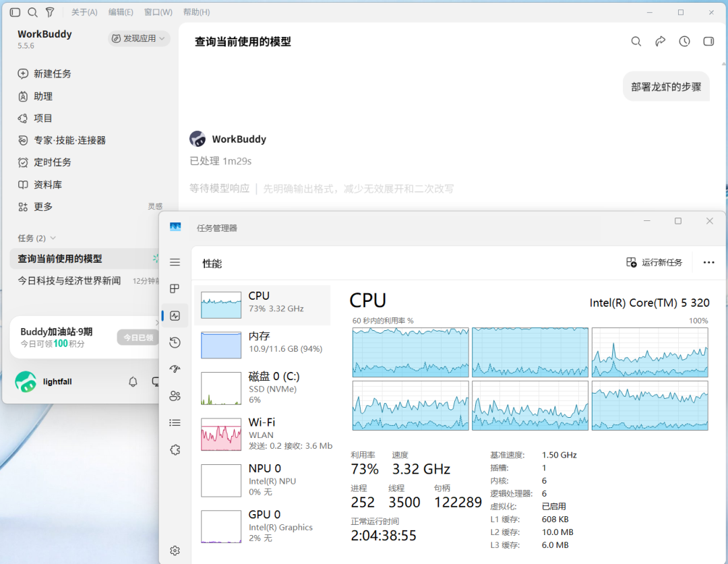Click the 今日已领 button
Screen dimensions: 728x564
[x=138, y=338]
